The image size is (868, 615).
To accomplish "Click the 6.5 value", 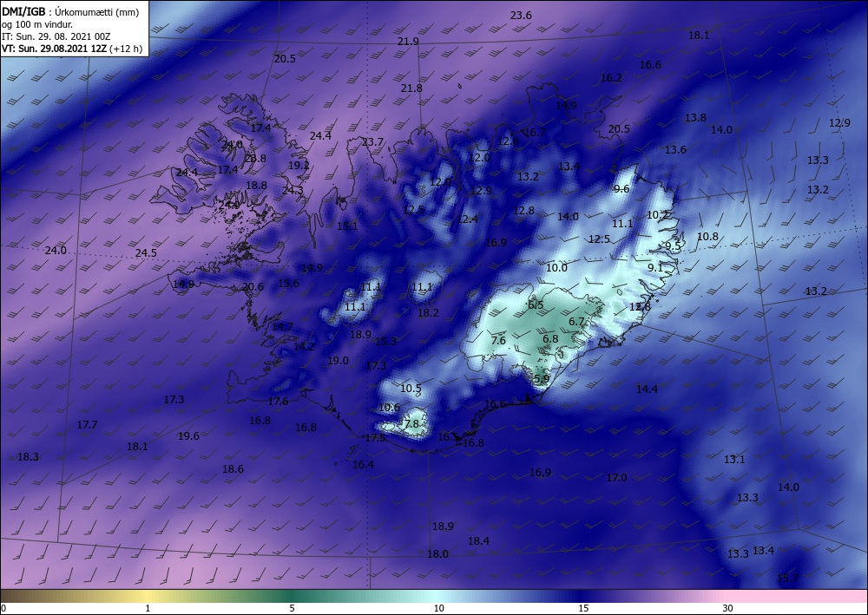I will click(536, 305).
